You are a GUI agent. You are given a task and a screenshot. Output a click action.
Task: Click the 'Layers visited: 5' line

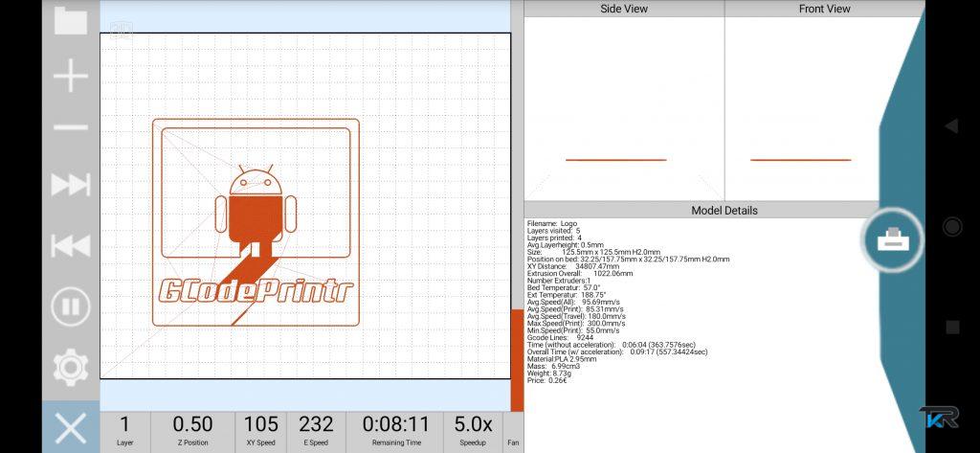(553, 231)
